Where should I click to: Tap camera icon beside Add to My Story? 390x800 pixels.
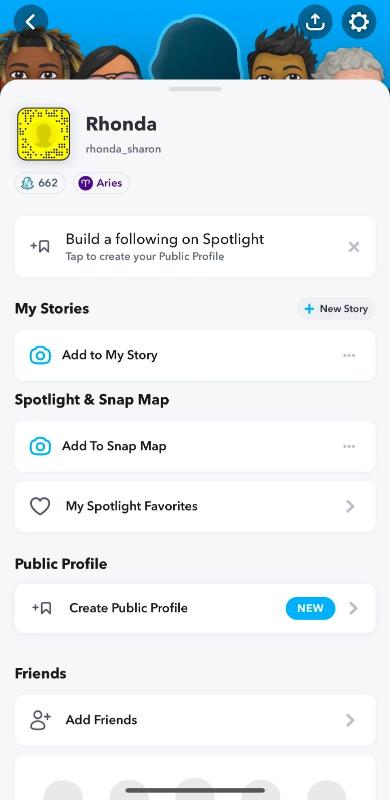[40, 355]
